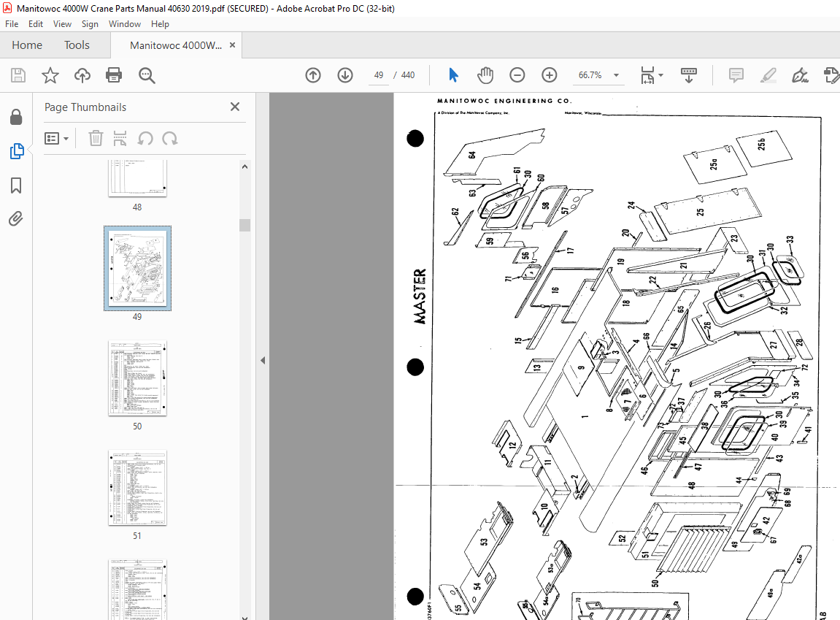Open the Bookmarks panel
The height and width of the screenshot is (620, 840).
(x=16, y=185)
